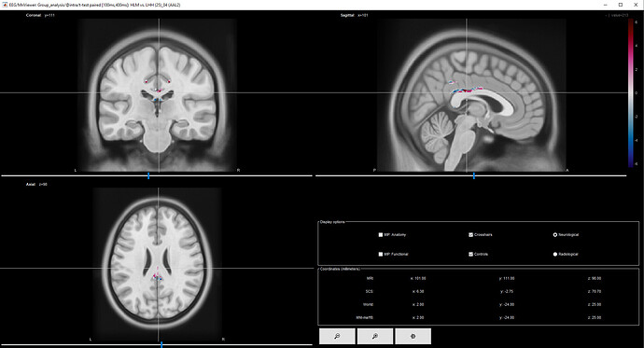The image size is (644, 348).
Task: Click the MNI row x: 2.00 value
Action: pos(417,317)
